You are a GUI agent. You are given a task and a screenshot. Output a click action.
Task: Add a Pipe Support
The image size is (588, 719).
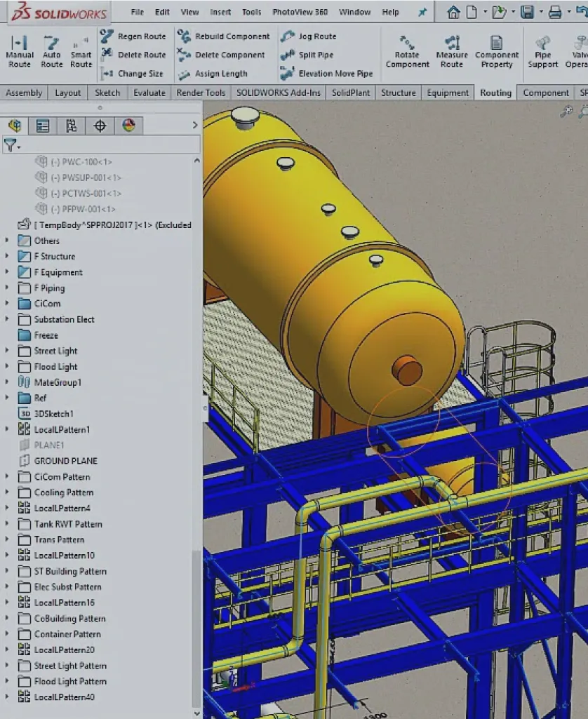tap(542, 52)
